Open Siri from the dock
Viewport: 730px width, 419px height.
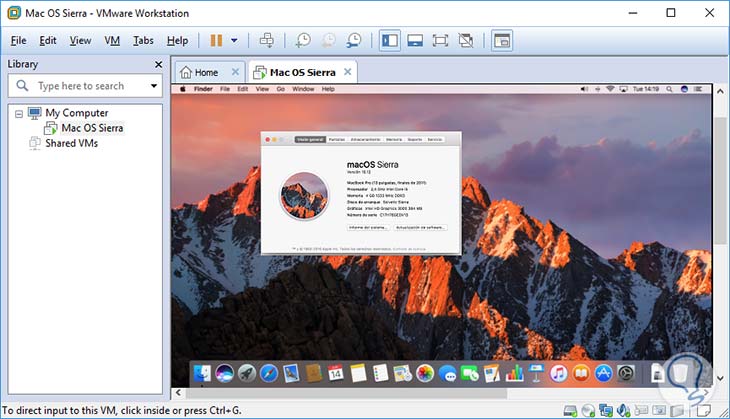(224, 373)
